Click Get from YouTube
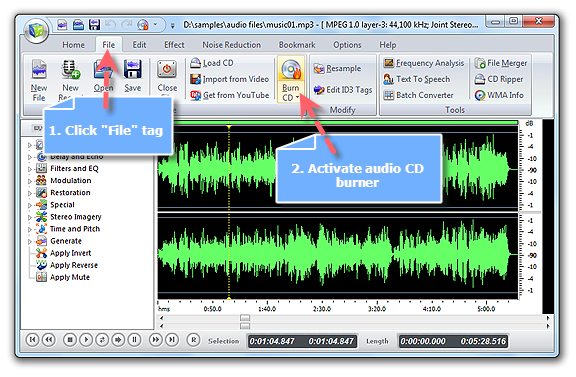This screenshot has width=576, height=377. [229, 95]
